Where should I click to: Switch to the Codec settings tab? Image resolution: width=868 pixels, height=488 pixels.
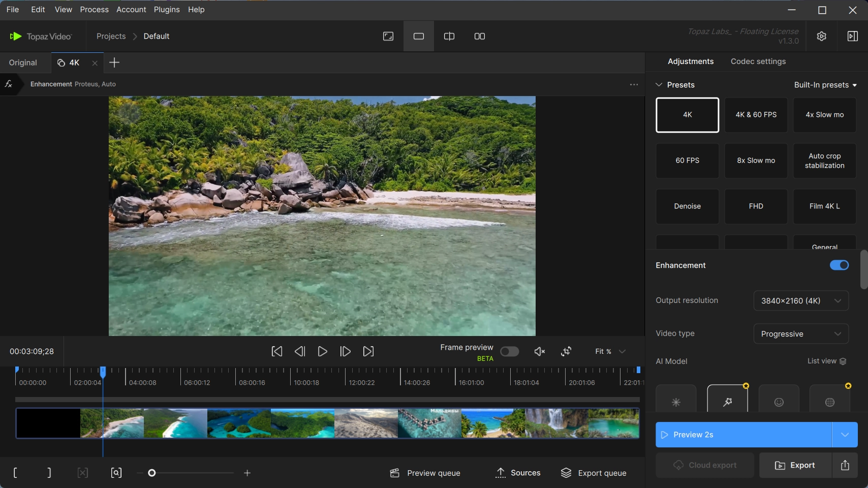tap(758, 62)
